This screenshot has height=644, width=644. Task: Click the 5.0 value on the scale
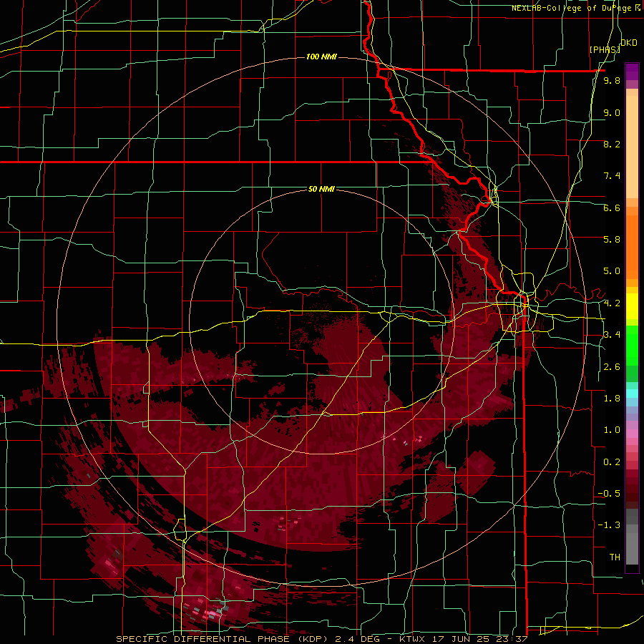coord(612,271)
